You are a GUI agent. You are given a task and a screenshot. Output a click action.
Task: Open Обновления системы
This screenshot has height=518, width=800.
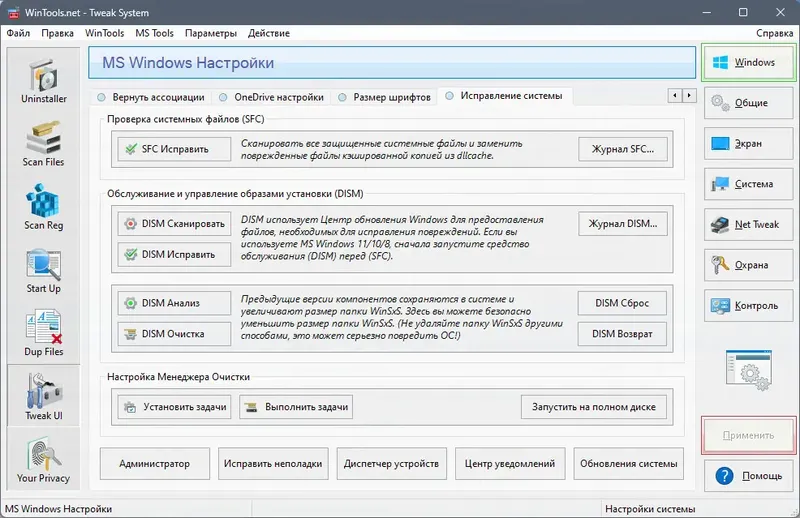[x=629, y=463]
